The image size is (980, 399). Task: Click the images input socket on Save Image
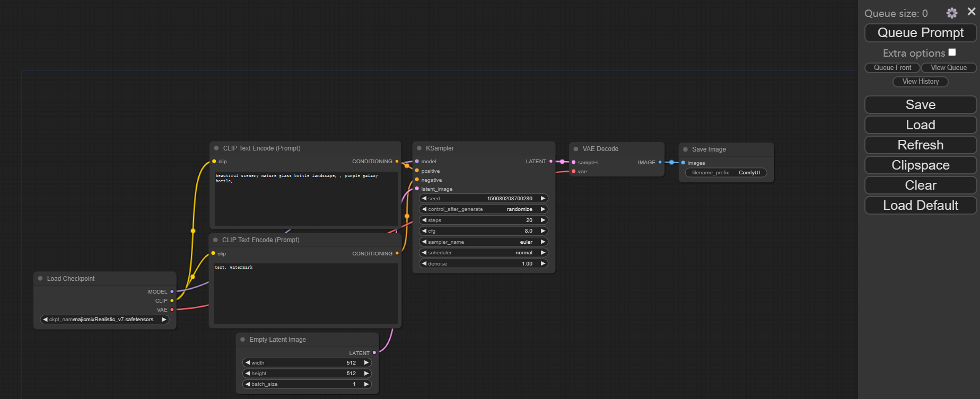(683, 163)
